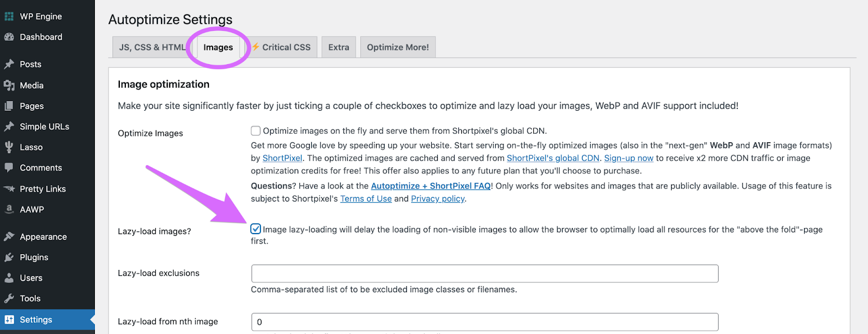The width and height of the screenshot is (868, 334).
Task: Click the Sign-up now link
Action: 629,158
